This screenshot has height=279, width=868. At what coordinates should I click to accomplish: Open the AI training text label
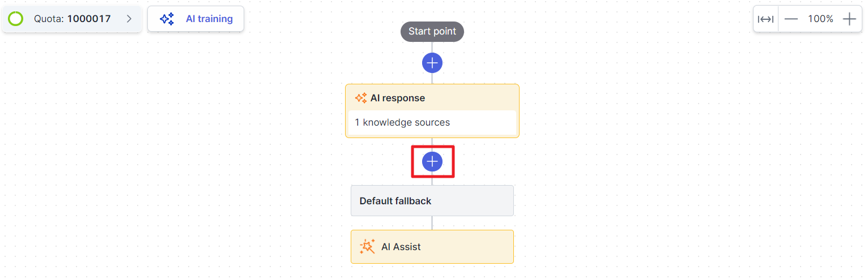coord(209,19)
